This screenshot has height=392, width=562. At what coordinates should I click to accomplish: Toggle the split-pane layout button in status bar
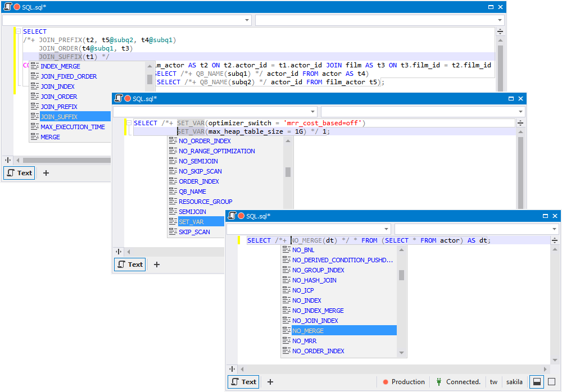(x=537, y=382)
